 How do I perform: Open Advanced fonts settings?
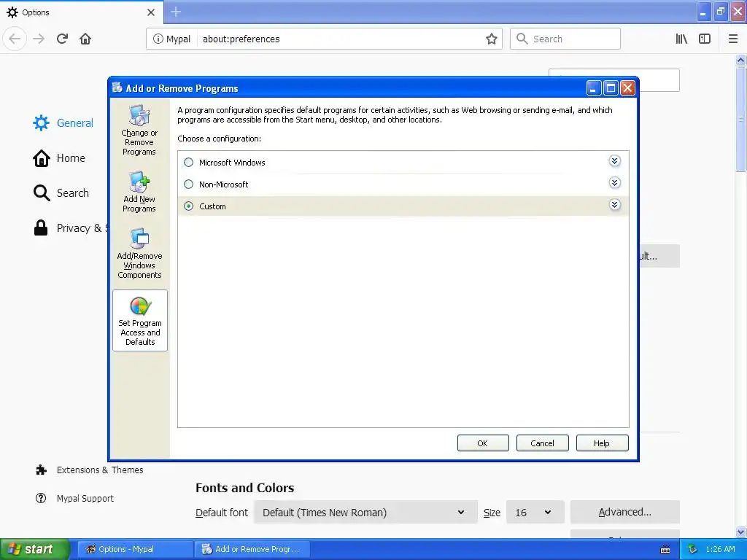point(624,512)
